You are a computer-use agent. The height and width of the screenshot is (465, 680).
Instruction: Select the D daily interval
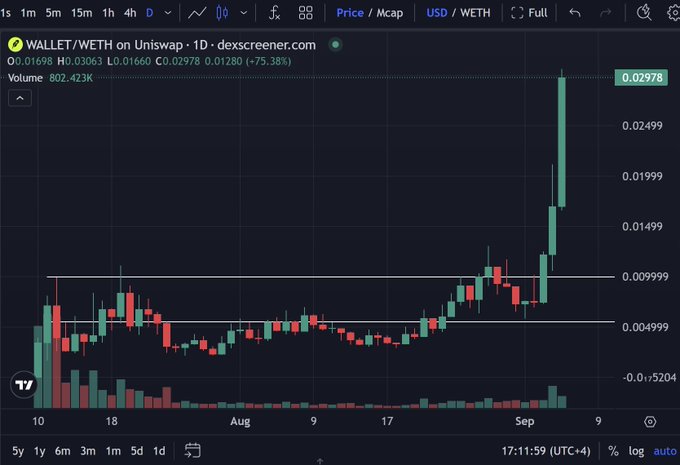point(150,13)
